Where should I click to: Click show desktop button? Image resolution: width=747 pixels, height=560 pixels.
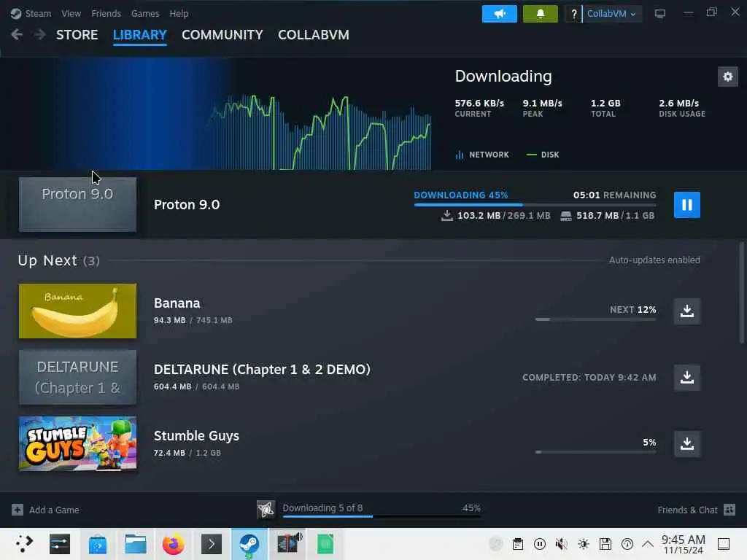(724, 544)
